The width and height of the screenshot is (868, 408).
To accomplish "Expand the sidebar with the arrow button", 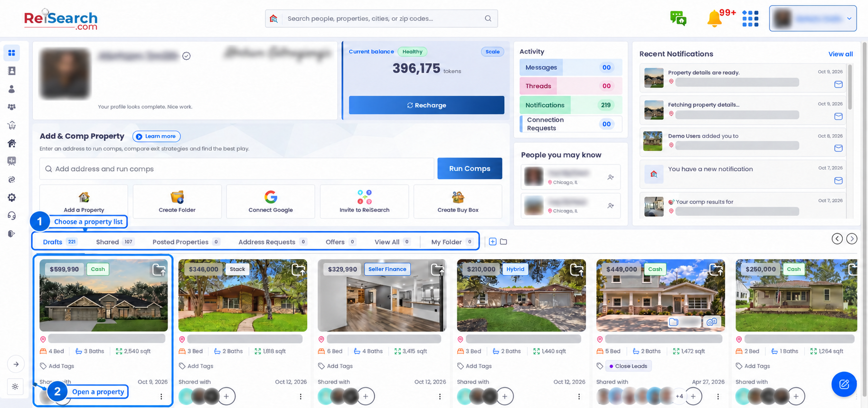I will tap(16, 364).
